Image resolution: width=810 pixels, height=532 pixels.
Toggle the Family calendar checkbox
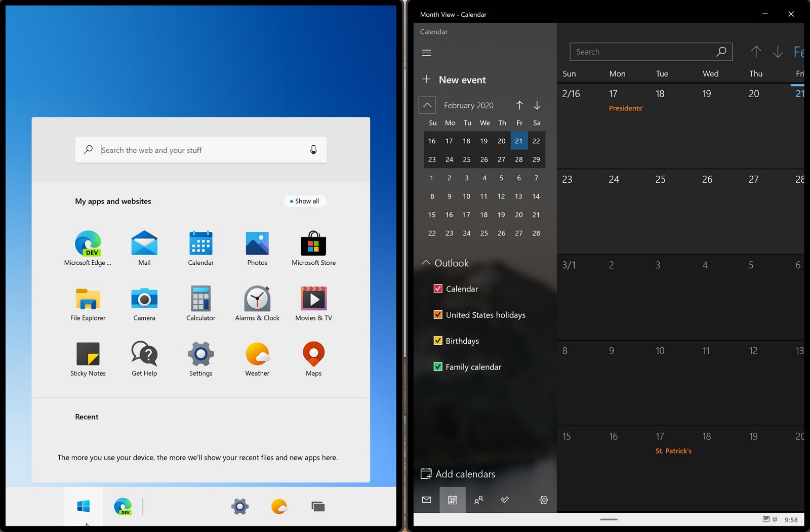click(x=438, y=366)
